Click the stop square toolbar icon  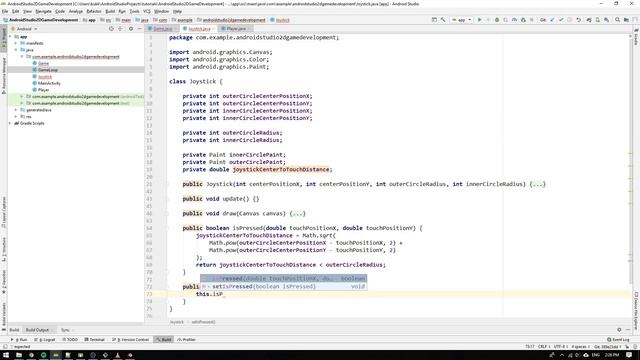(531, 20)
